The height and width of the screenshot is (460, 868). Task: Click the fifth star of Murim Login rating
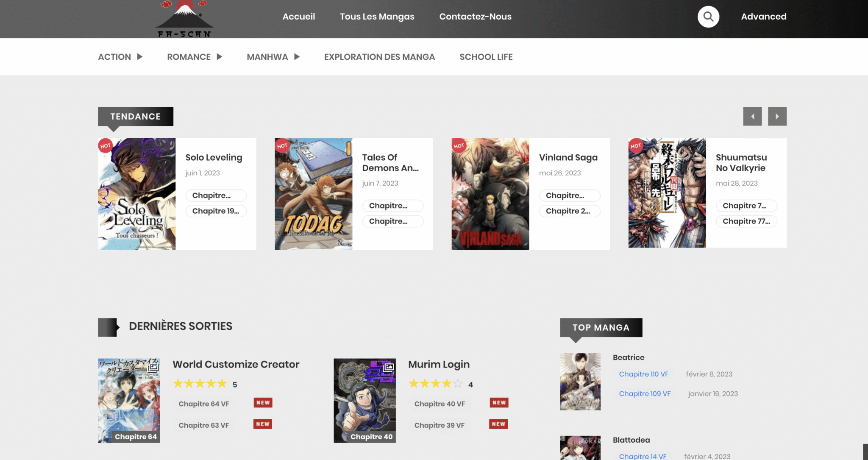[x=458, y=384]
